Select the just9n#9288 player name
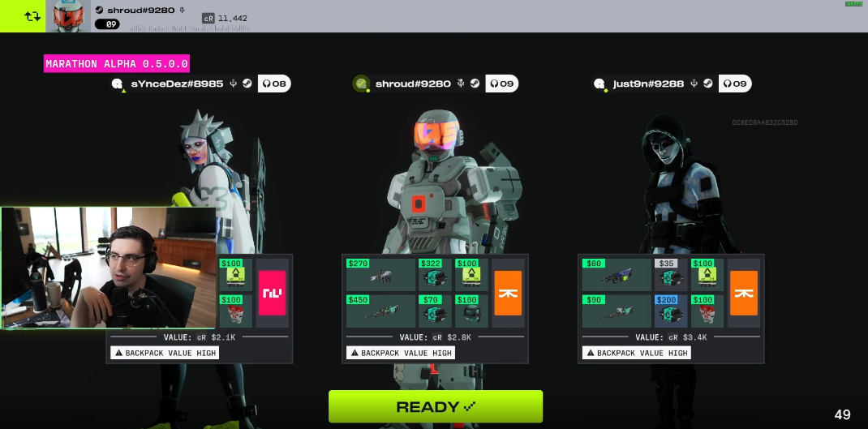868x429 pixels. point(648,84)
